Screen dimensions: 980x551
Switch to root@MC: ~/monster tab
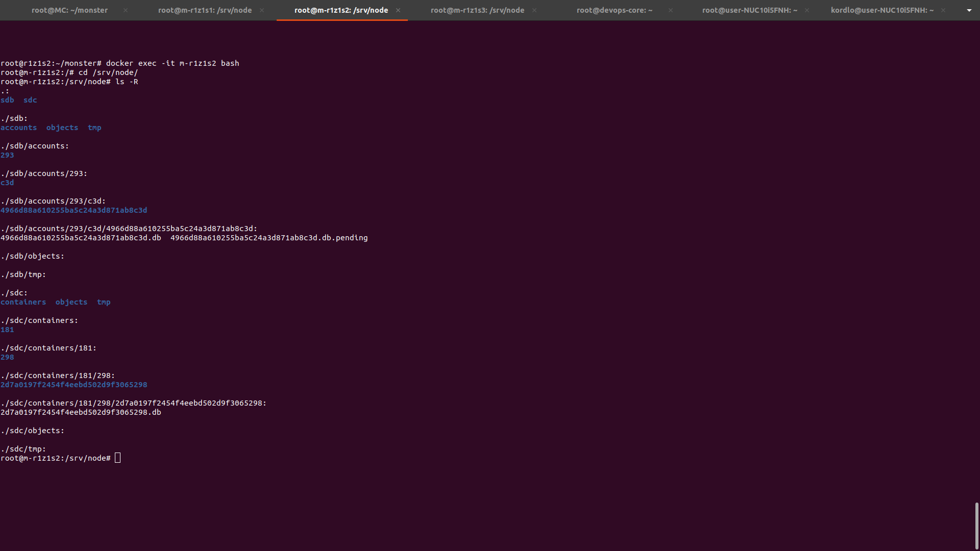click(x=69, y=10)
